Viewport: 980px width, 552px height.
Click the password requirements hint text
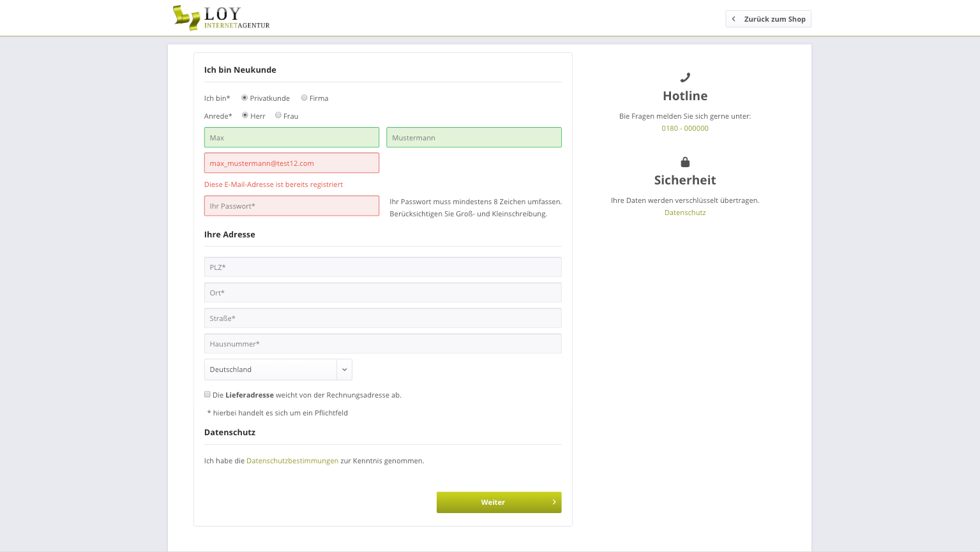tap(476, 207)
